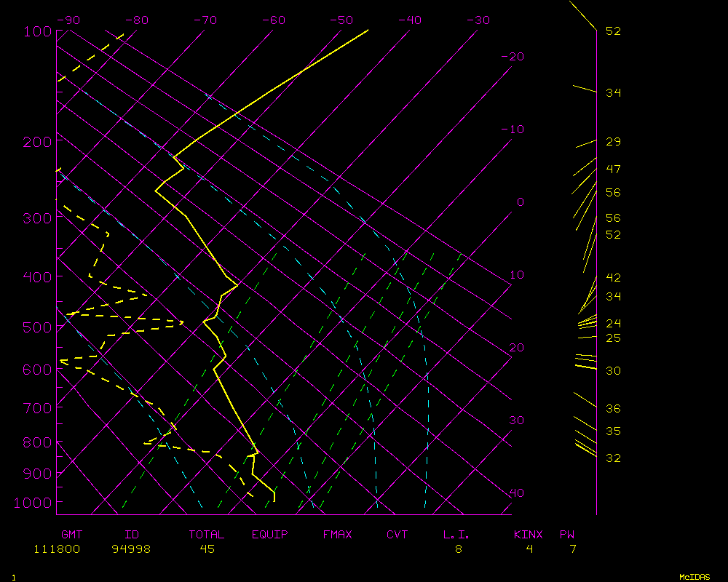Click the wind speed value 47
Viewport: 728px width, 582px height.
click(x=613, y=170)
